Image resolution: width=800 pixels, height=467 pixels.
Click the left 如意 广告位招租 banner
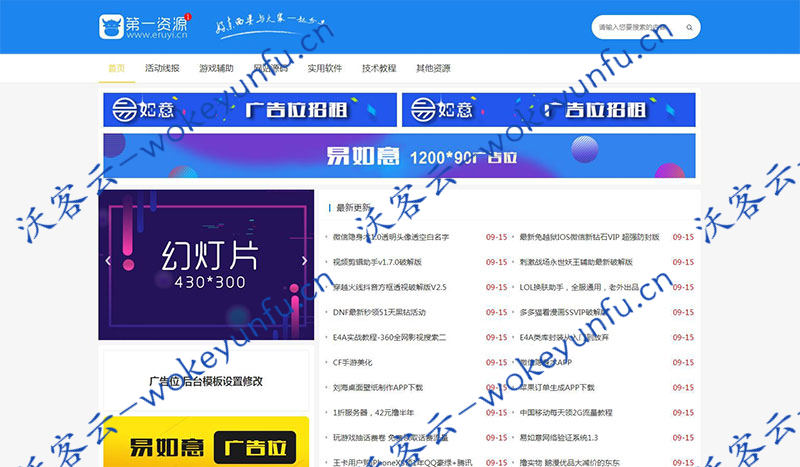pos(250,110)
